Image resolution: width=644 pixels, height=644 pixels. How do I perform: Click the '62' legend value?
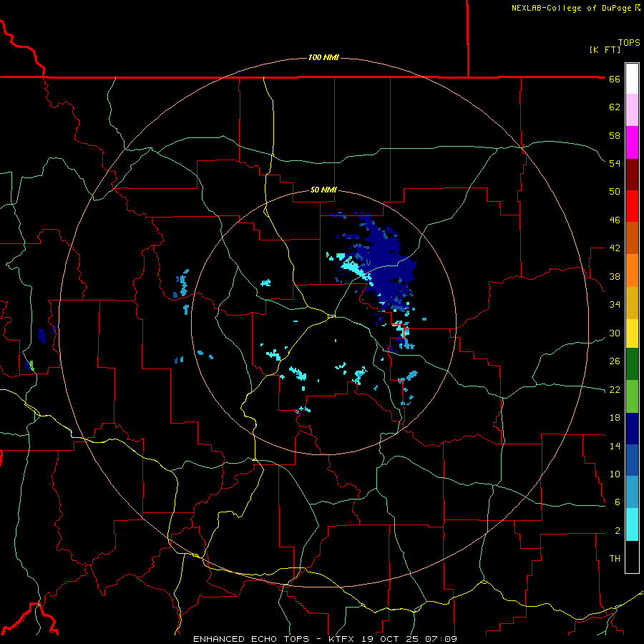[x=615, y=107]
